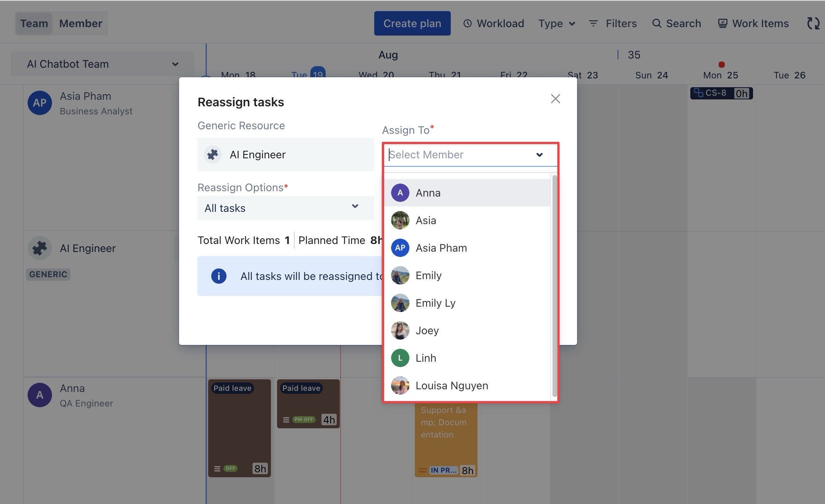
Task: Expand the Type dropdown
Action: 557,23
